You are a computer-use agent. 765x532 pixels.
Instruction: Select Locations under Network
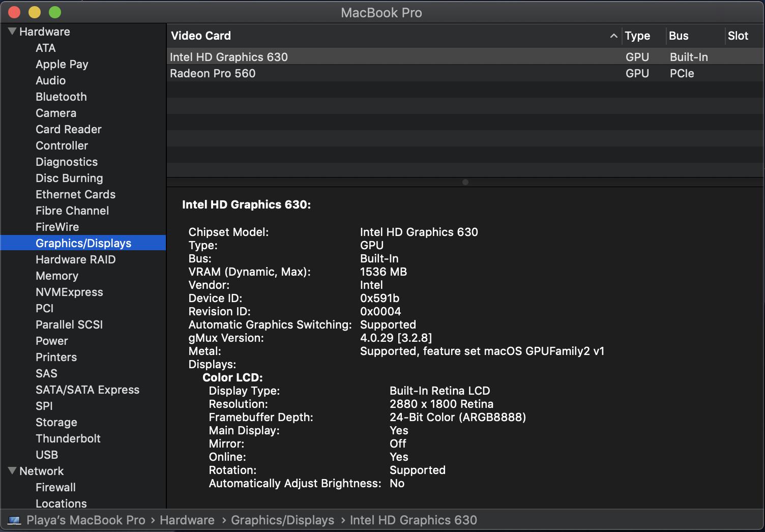(x=61, y=504)
